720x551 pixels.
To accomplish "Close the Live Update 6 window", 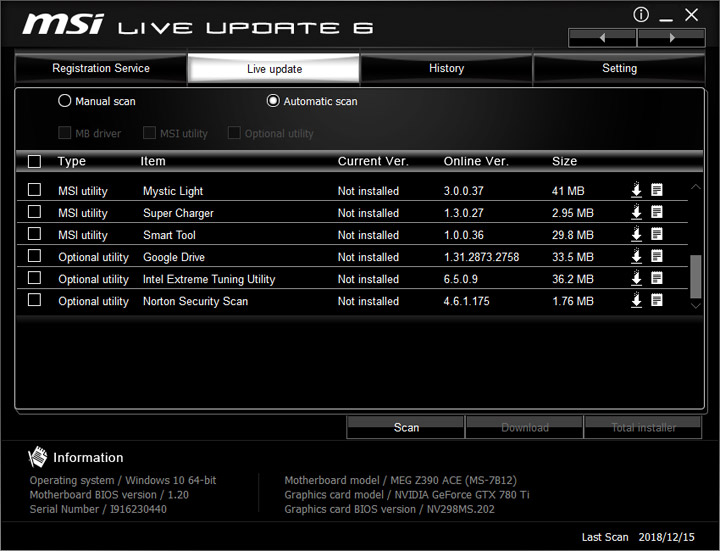I will click(x=692, y=15).
